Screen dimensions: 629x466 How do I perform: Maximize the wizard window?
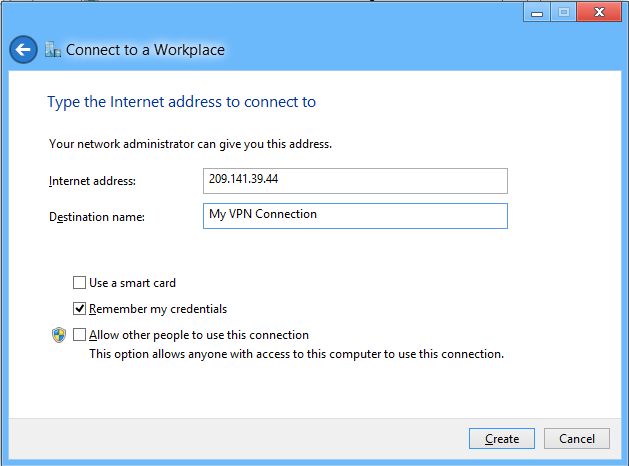[x=563, y=13]
